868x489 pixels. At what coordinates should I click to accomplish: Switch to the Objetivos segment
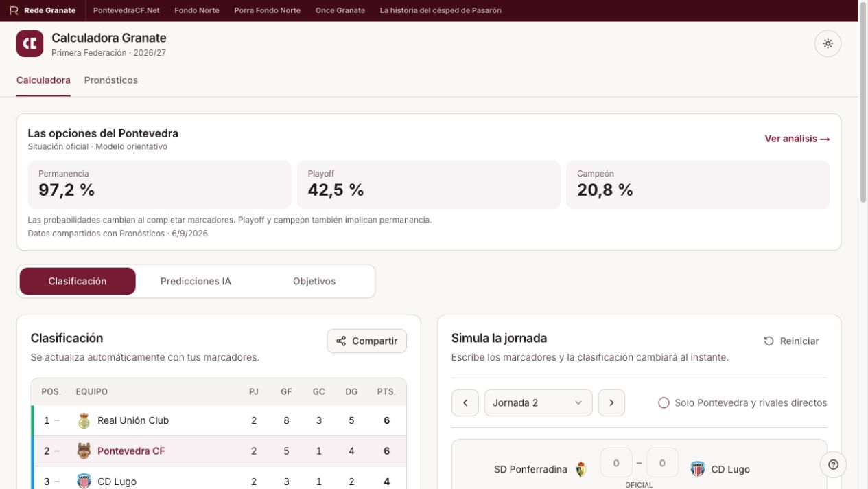314,282
